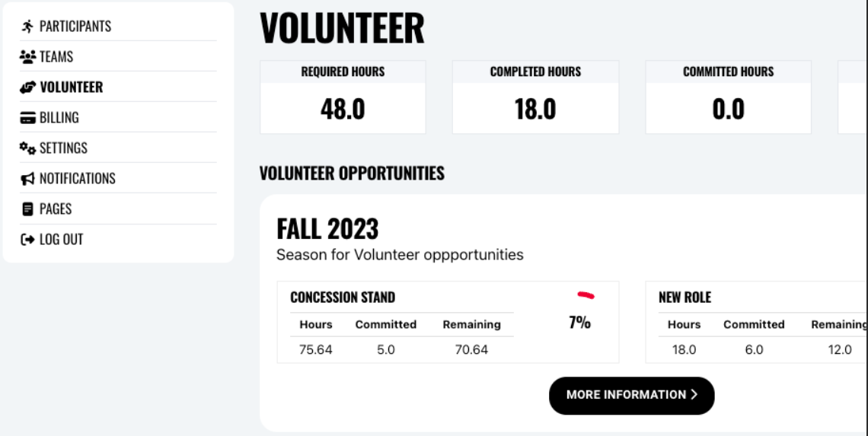Viewport: 868px width, 436px height.
Task: Click the chevron on More Information
Action: coord(694,394)
